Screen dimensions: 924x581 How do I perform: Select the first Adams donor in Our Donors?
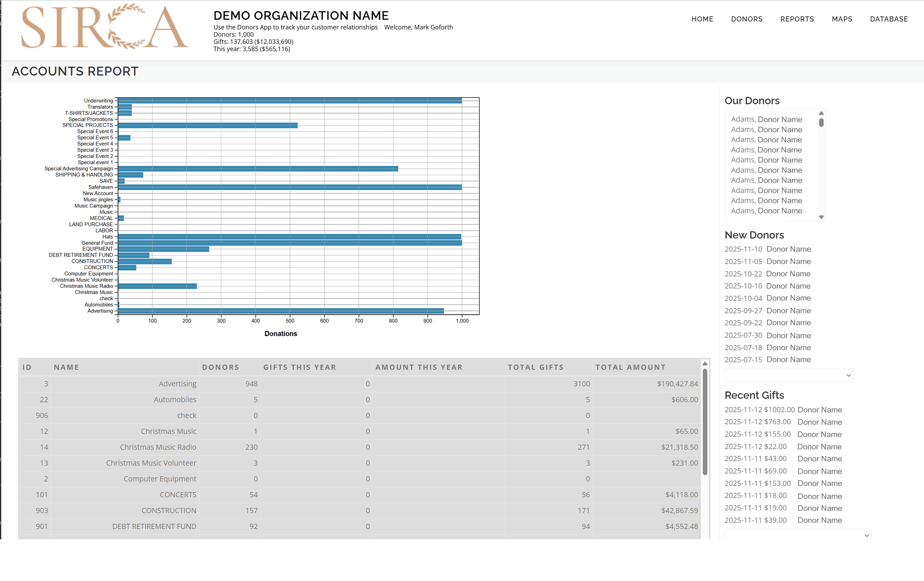766,119
